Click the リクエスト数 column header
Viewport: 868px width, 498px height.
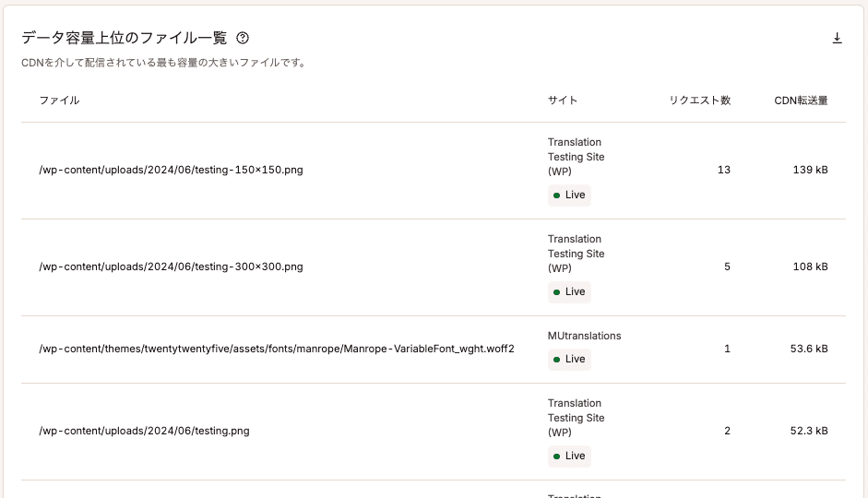[699, 101]
